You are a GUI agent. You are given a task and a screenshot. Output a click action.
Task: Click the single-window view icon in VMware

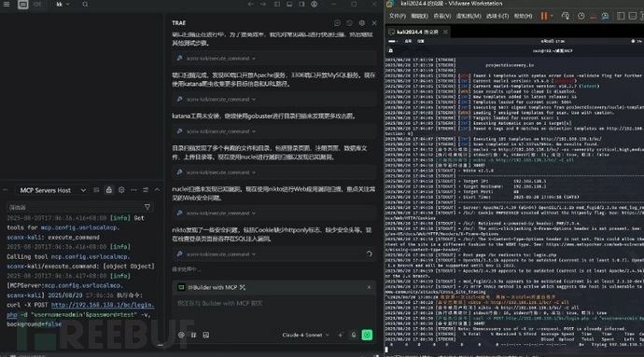point(621,16)
